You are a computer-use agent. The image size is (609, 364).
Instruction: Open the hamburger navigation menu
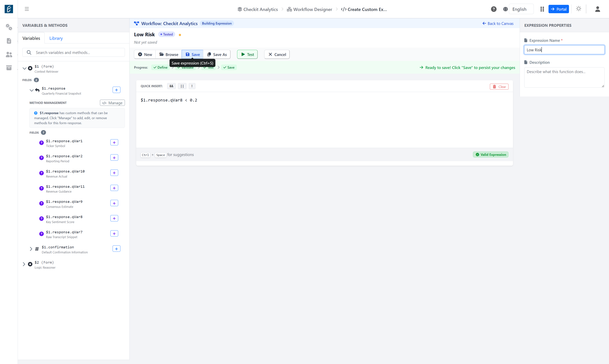coord(27,9)
